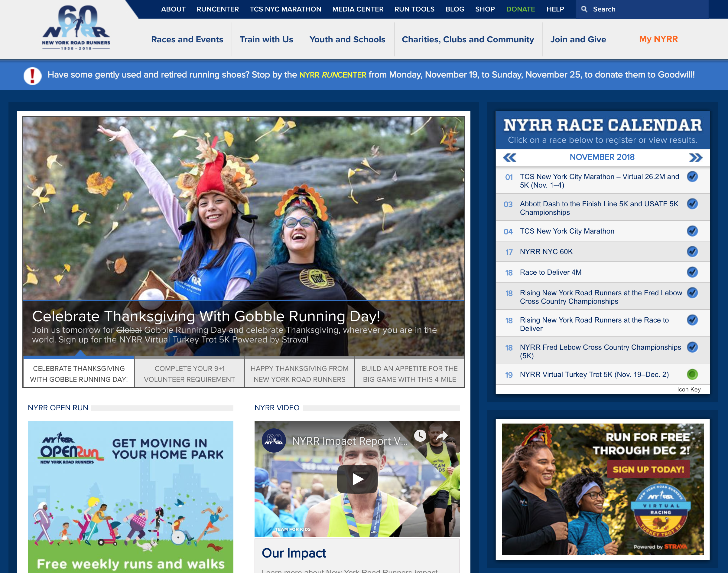Click Sign Up Today button on Turkey Trot ad
The width and height of the screenshot is (728, 573).
click(x=648, y=469)
